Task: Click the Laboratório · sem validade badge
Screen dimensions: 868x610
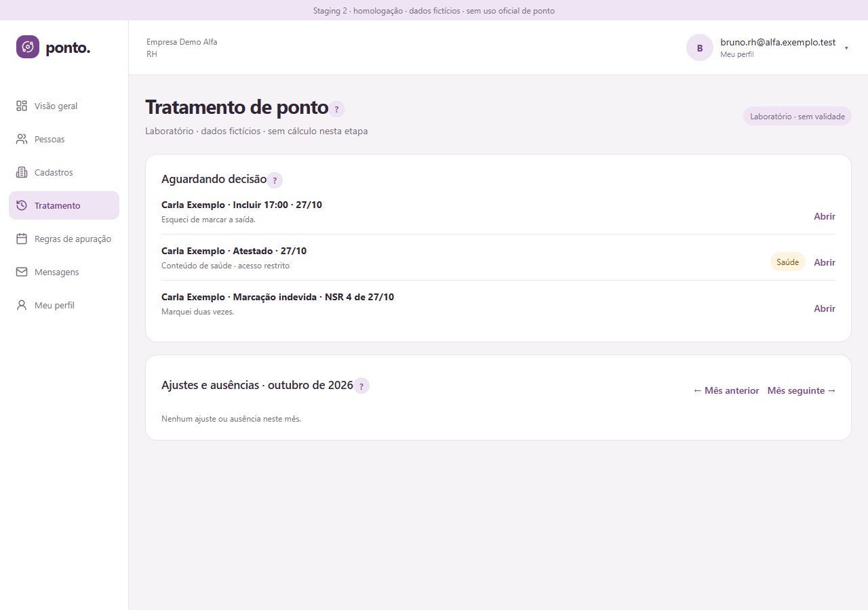Action: click(797, 117)
